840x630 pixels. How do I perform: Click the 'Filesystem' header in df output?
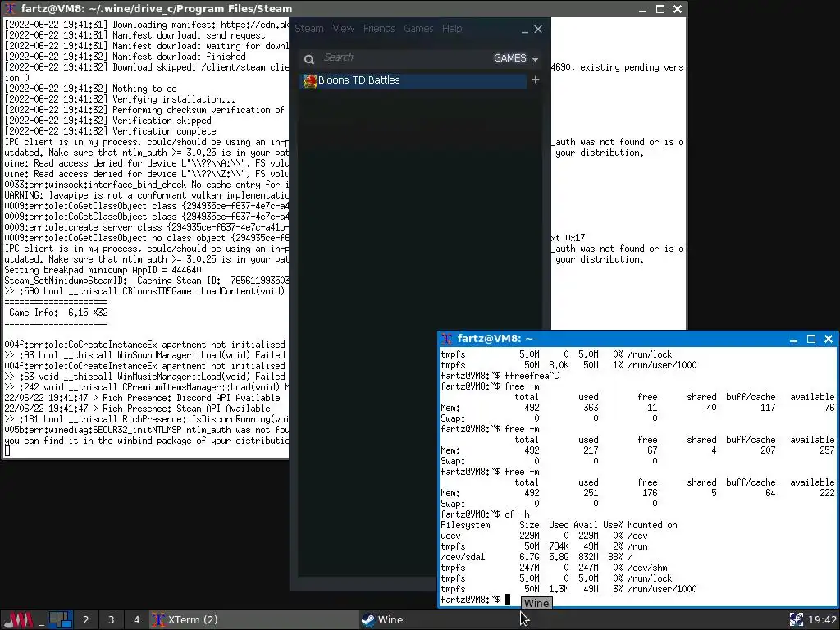[465, 525]
